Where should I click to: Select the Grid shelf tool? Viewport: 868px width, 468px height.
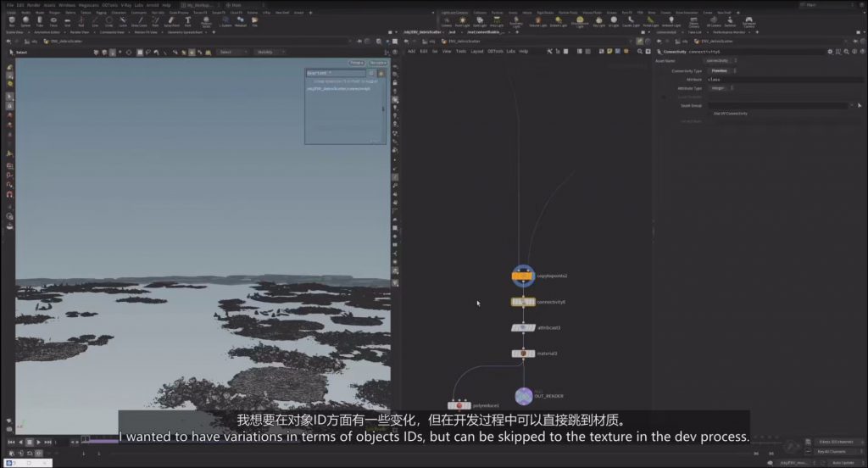click(x=67, y=21)
